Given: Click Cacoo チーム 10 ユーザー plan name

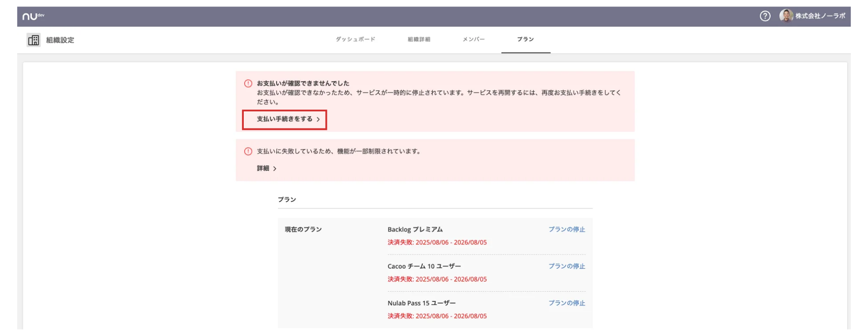Looking at the screenshot, I should pos(424,267).
